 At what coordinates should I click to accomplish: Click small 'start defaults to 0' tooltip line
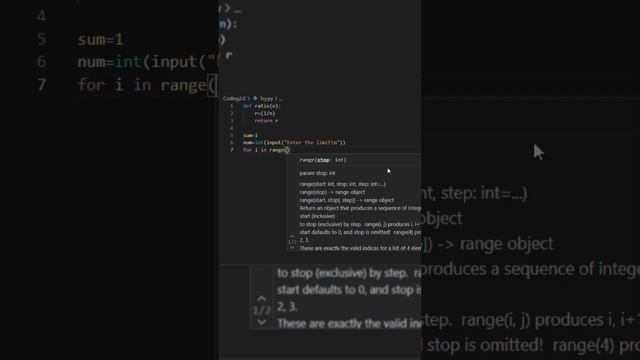coord(360,232)
